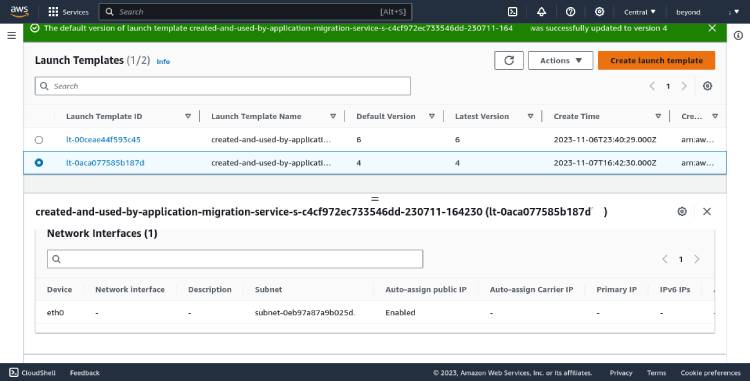Open the Actions dropdown
This screenshot has height=381, width=750.
[x=561, y=61]
